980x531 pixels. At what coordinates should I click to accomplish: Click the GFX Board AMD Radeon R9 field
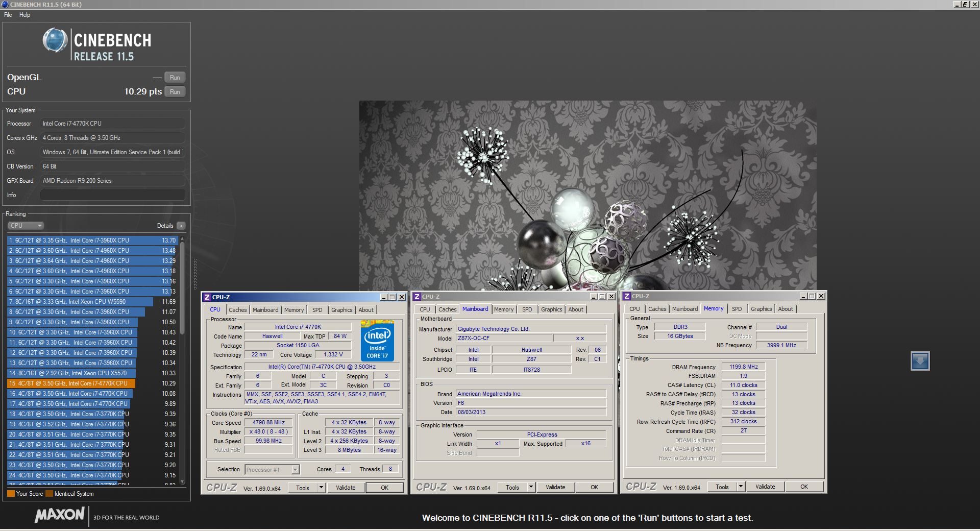(113, 181)
